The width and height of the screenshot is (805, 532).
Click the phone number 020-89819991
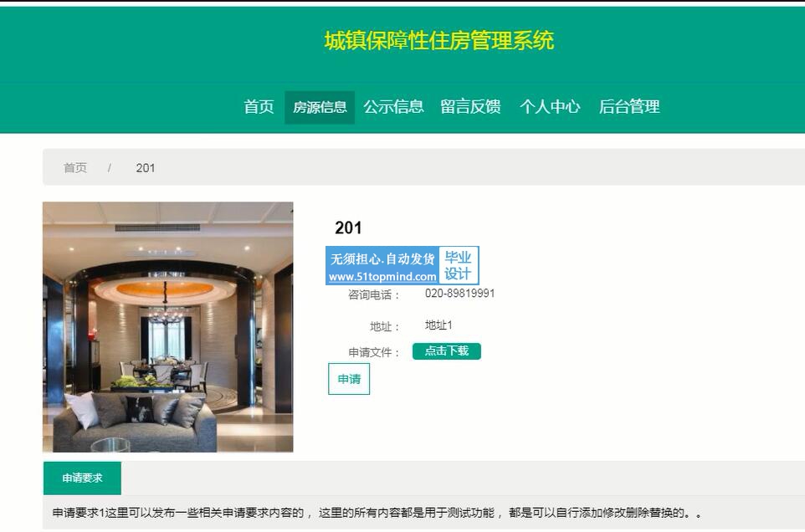(x=459, y=294)
